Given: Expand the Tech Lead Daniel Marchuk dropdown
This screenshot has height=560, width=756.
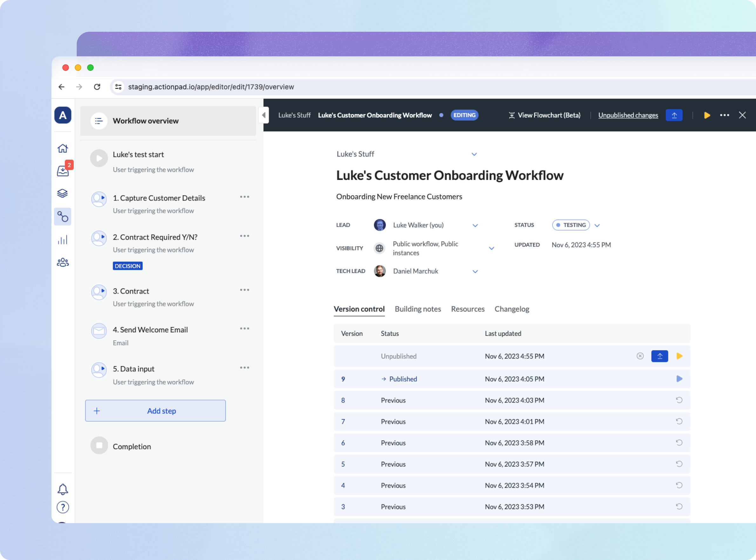Looking at the screenshot, I should 475,271.
